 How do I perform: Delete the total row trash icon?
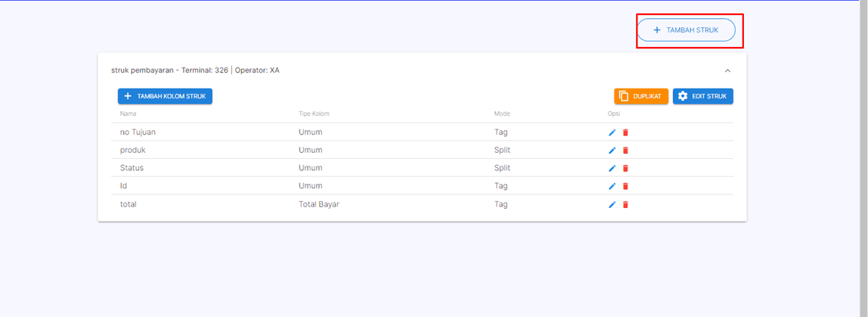tap(625, 204)
